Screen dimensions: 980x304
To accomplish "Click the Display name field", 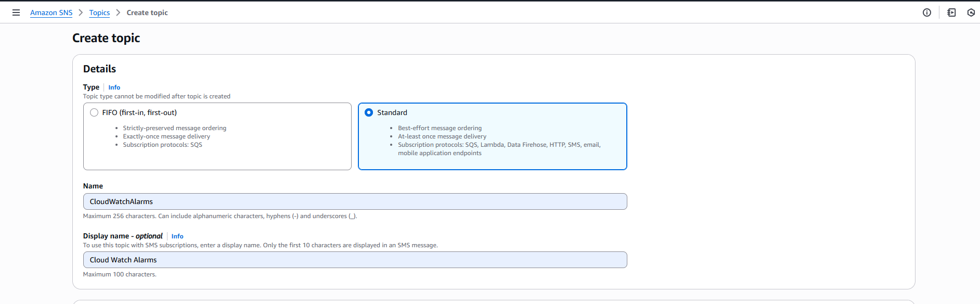I will pyautogui.click(x=355, y=260).
